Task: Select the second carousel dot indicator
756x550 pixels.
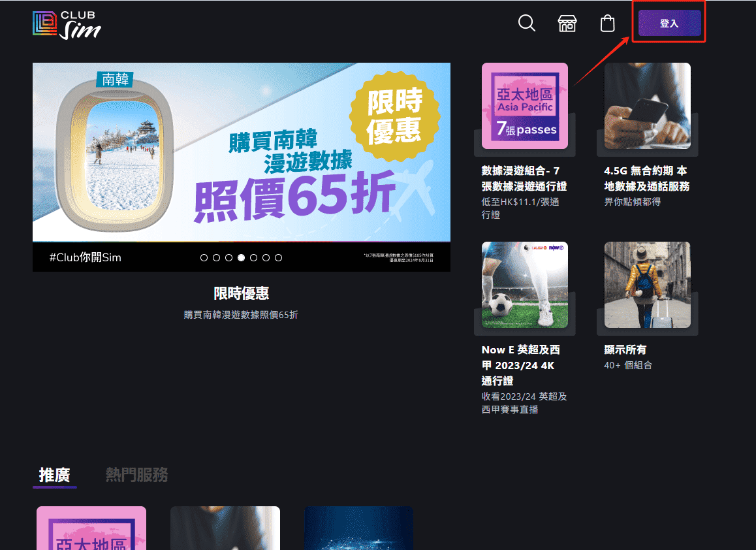Action: coord(216,258)
